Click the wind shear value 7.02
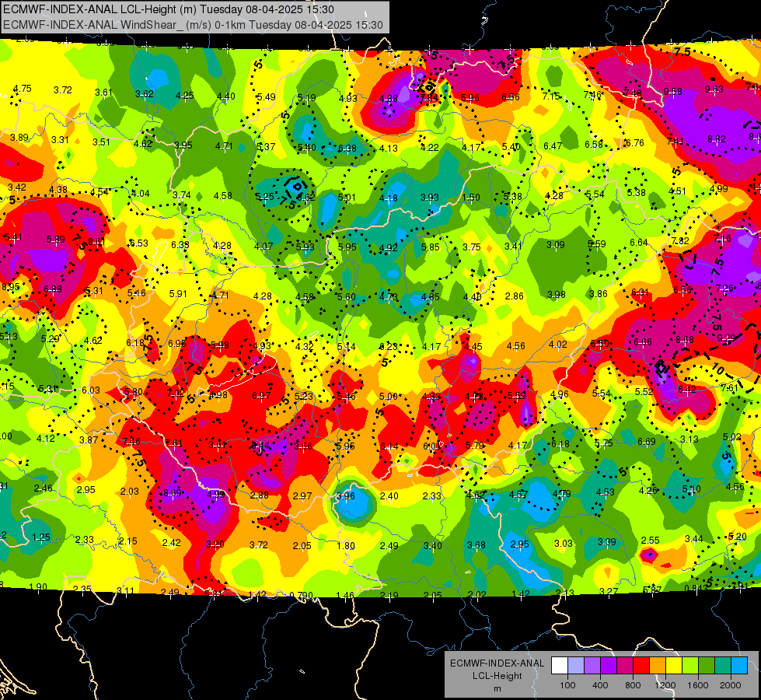Viewport: 761px width, 700px height. (176, 393)
